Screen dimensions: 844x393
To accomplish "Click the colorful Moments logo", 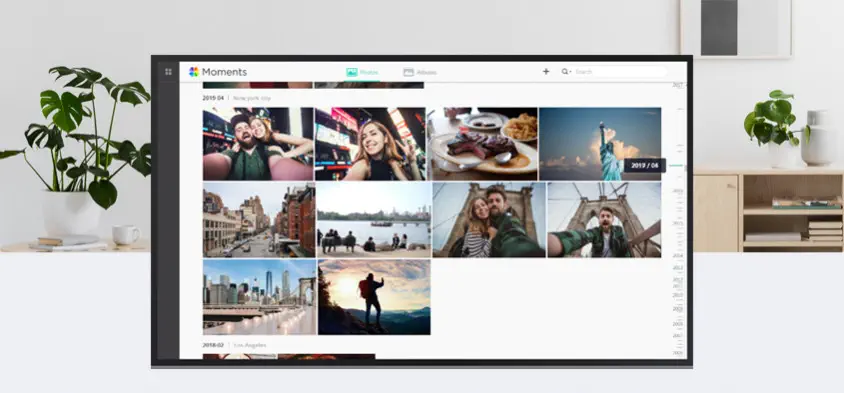I will click(x=194, y=72).
